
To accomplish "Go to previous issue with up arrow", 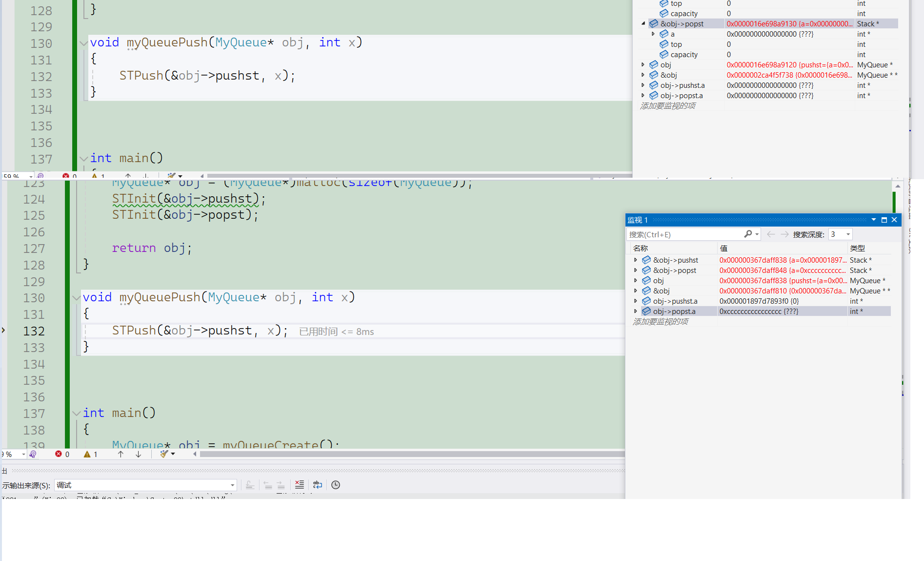I will tap(121, 454).
